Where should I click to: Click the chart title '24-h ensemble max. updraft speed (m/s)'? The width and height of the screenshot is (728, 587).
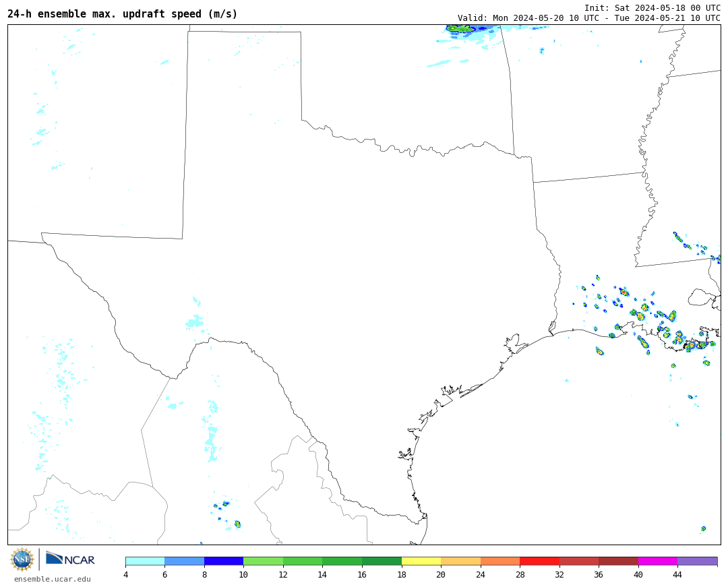123,14
